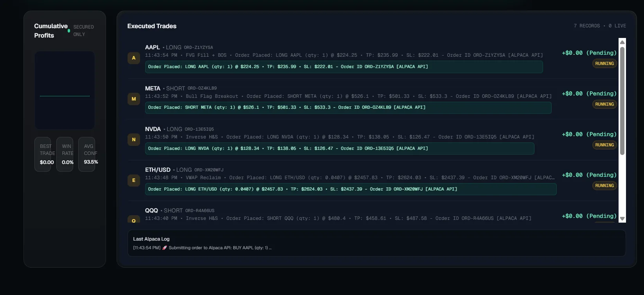The height and width of the screenshot is (295, 644).
Task: Click the ETH/USD trade's 'E' avatar icon
Action: (x=134, y=180)
